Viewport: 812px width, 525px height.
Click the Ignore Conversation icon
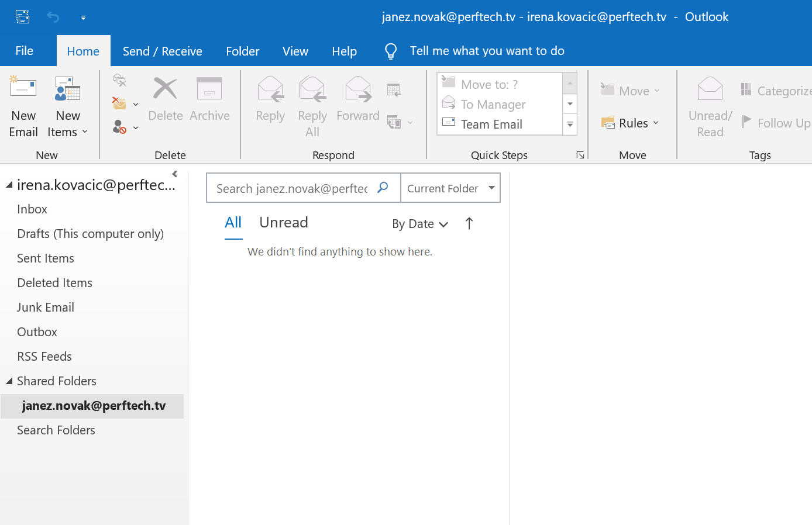(x=120, y=80)
